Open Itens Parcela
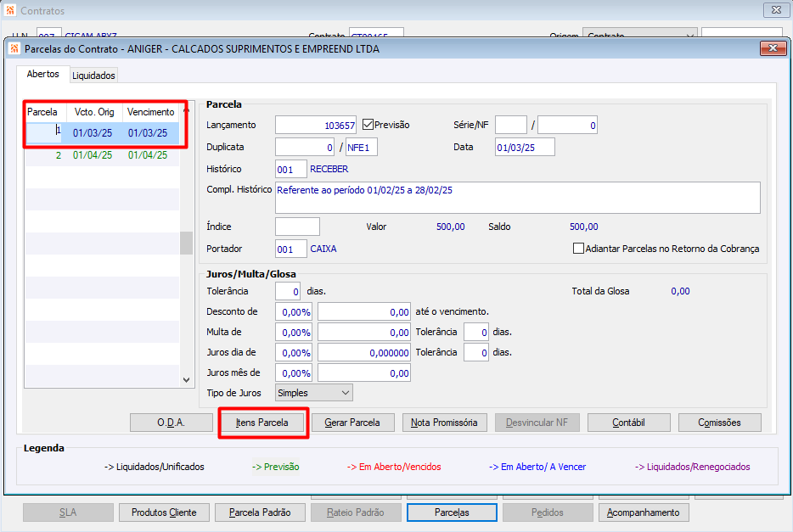 [x=262, y=423]
